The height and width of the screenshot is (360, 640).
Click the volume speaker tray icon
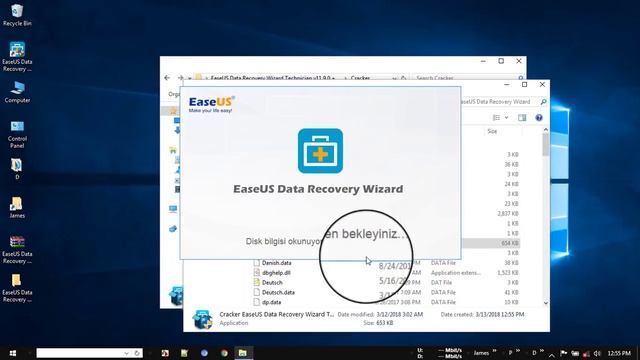(x=597, y=353)
